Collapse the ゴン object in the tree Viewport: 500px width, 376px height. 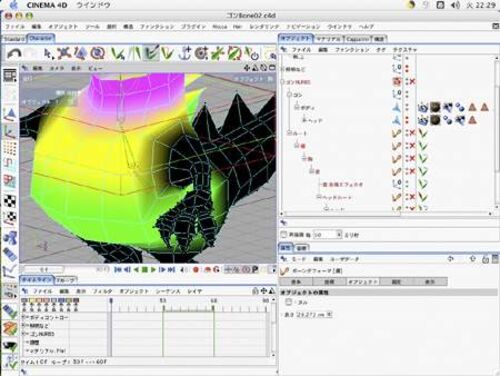[289, 95]
